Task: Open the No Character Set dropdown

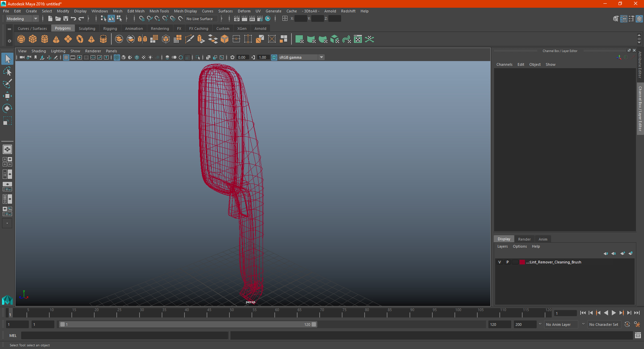Action: tap(604, 325)
